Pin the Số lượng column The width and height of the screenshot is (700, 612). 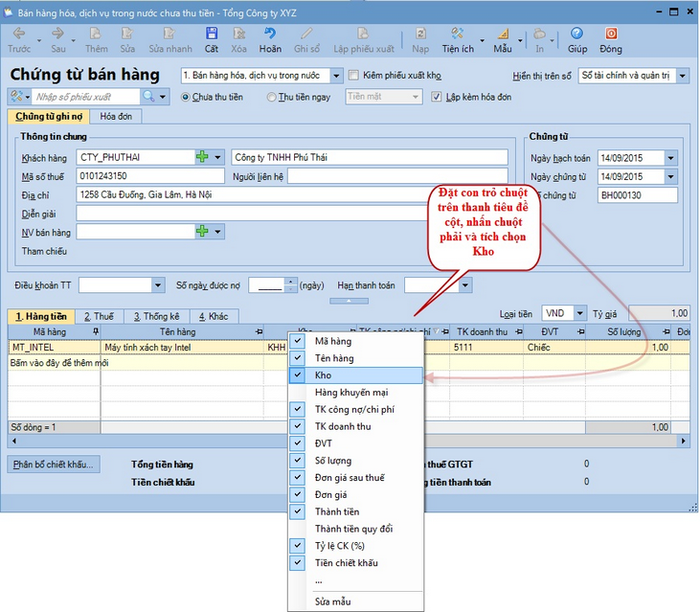(666, 331)
